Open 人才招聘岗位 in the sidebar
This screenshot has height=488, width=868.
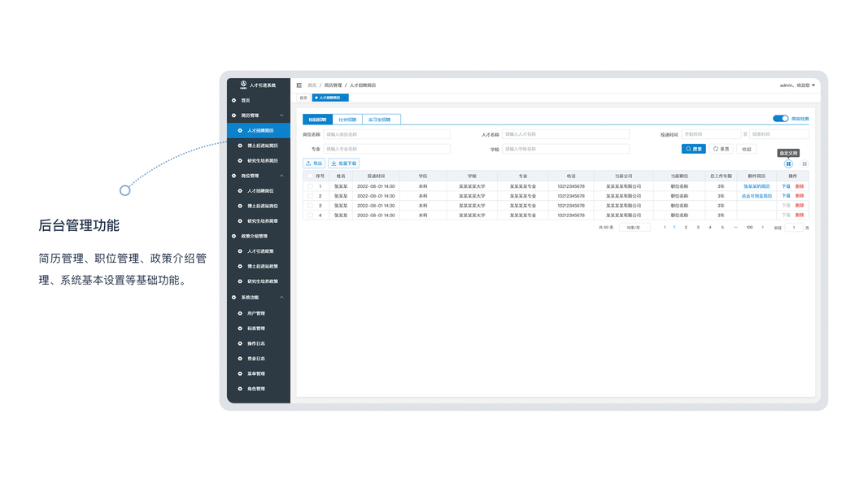259,191
